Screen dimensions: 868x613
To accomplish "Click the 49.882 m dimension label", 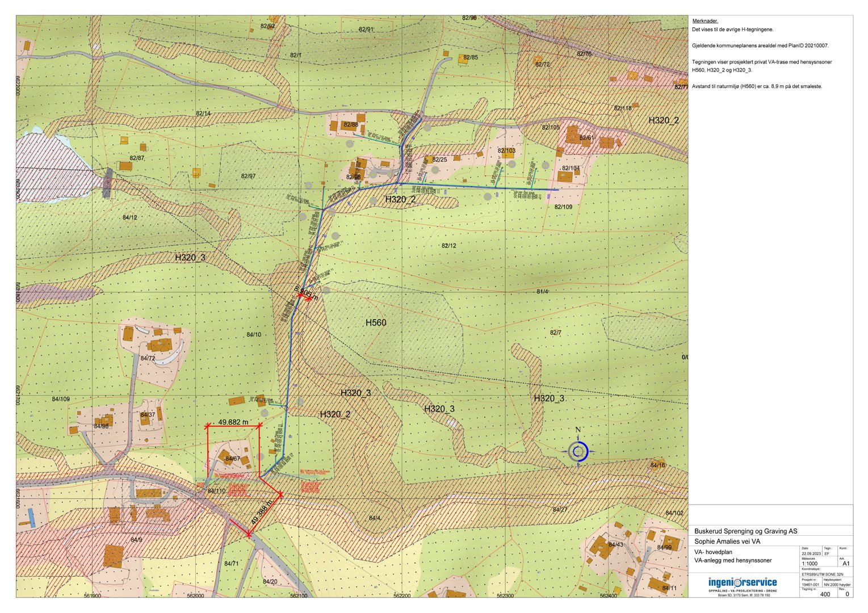I will [x=233, y=422].
